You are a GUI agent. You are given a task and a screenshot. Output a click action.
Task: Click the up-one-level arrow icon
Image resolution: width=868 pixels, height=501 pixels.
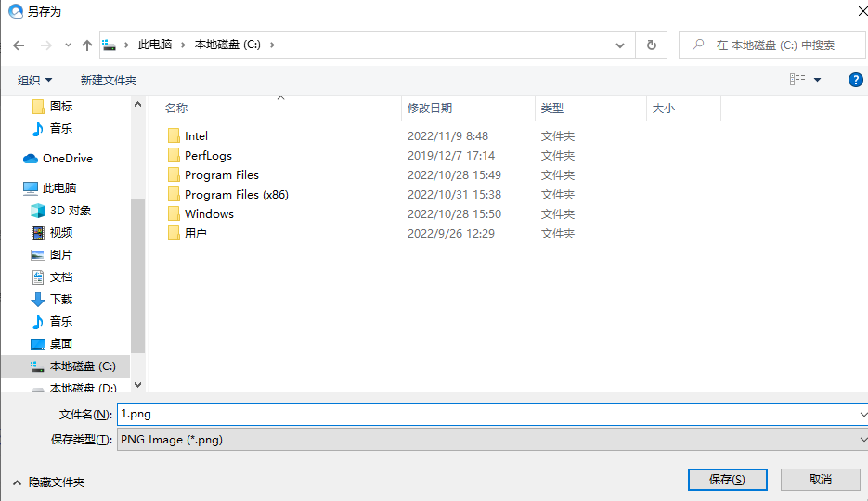pyautogui.click(x=87, y=45)
